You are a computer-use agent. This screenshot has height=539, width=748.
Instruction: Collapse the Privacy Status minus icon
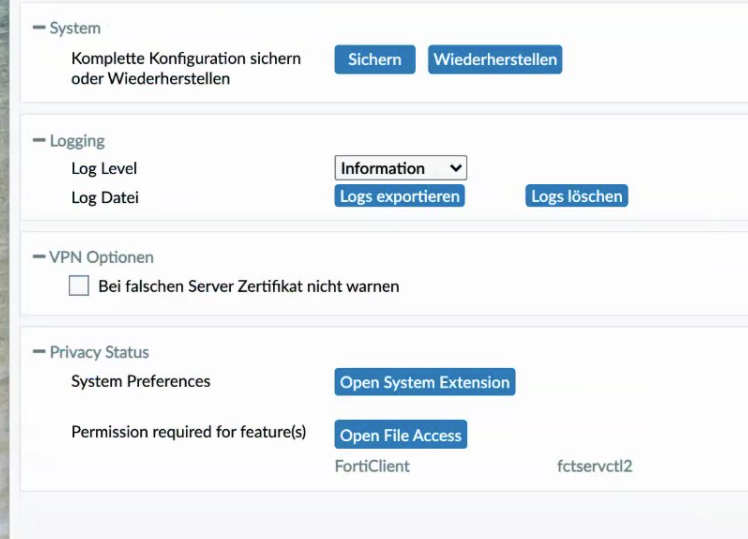click(39, 352)
